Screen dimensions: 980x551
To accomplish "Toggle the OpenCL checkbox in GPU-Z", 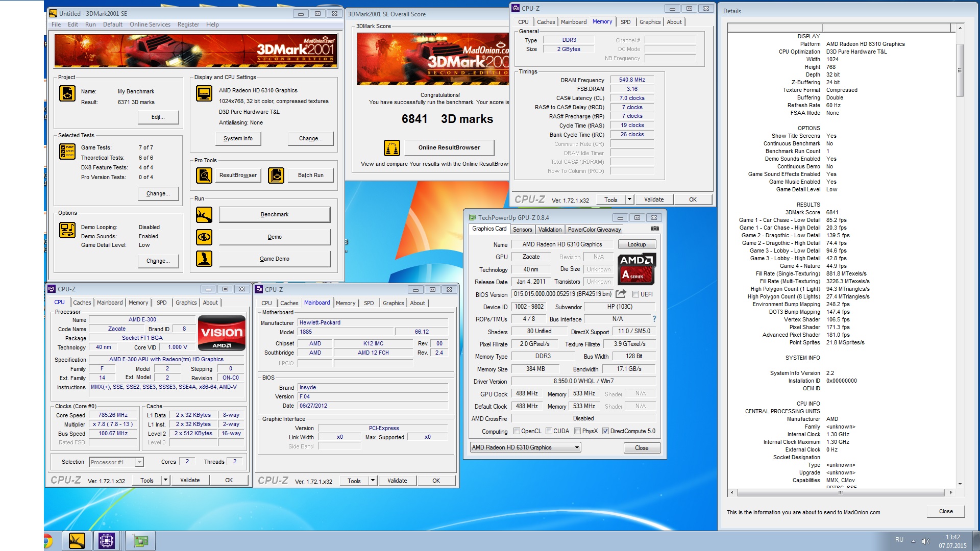I will point(517,431).
